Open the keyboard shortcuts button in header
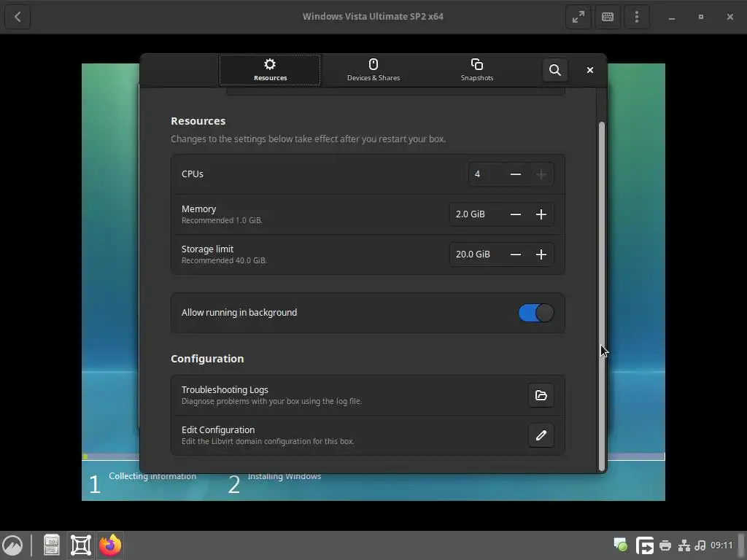This screenshot has width=747, height=560. (x=608, y=17)
